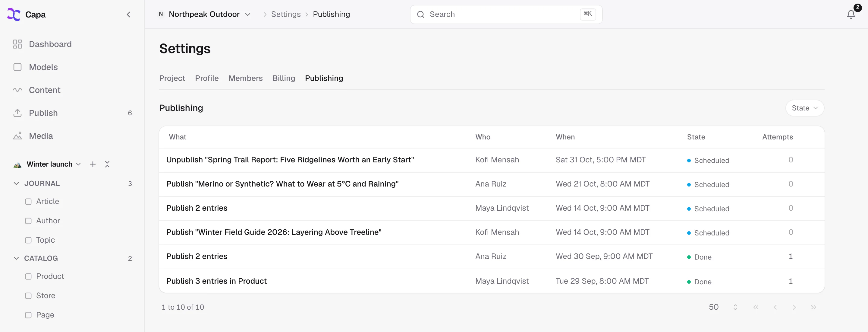This screenshot has width=868, height=332.
Task: Open the Publish 3 entries in Product row
Action: [492, 281]
